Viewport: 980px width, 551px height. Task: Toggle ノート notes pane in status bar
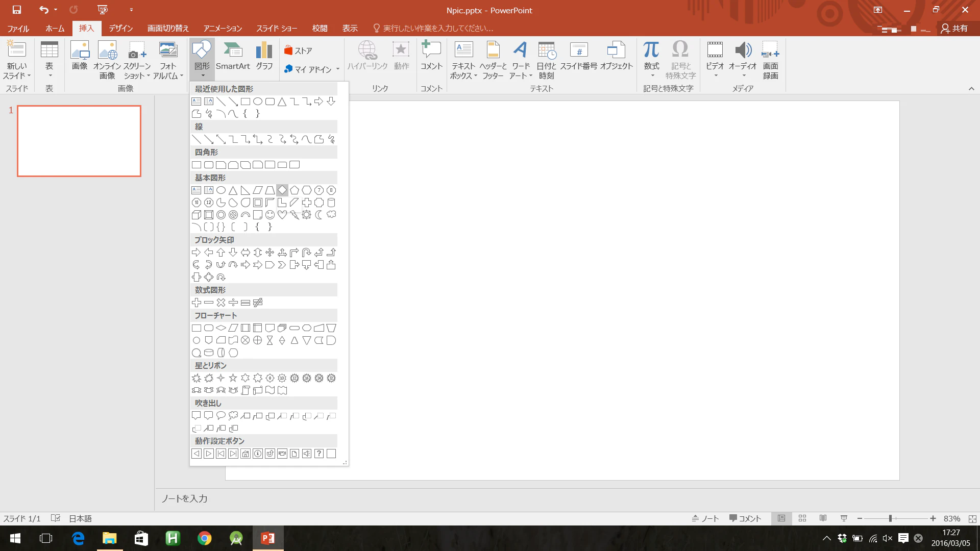tap(705, 518)
